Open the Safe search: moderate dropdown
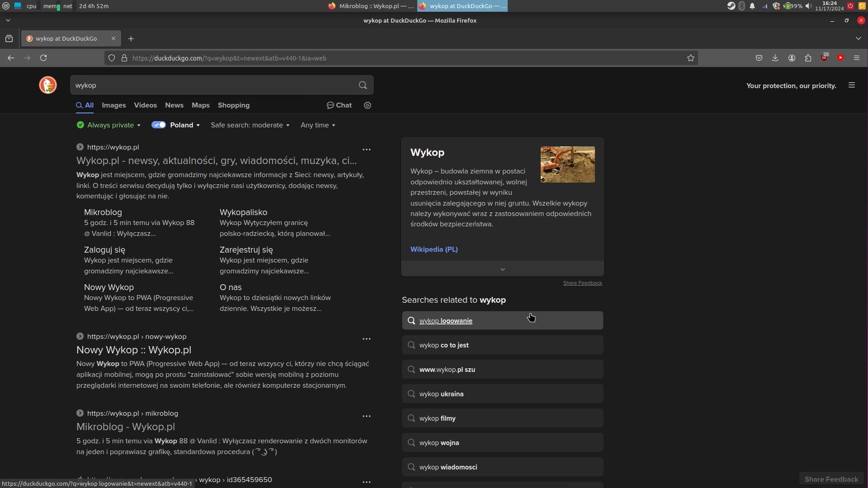Image resolution: width=868 pixels, height=488 pixels. coord(250,125)
